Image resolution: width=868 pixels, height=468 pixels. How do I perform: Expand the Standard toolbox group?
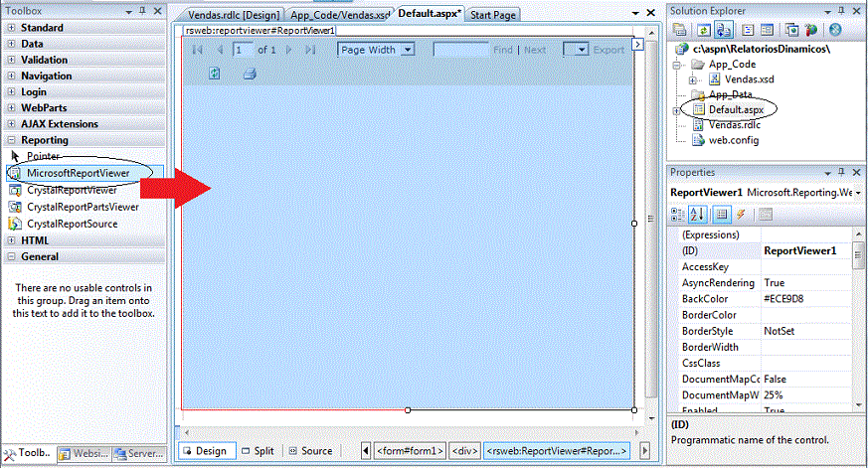coord(11,28)
